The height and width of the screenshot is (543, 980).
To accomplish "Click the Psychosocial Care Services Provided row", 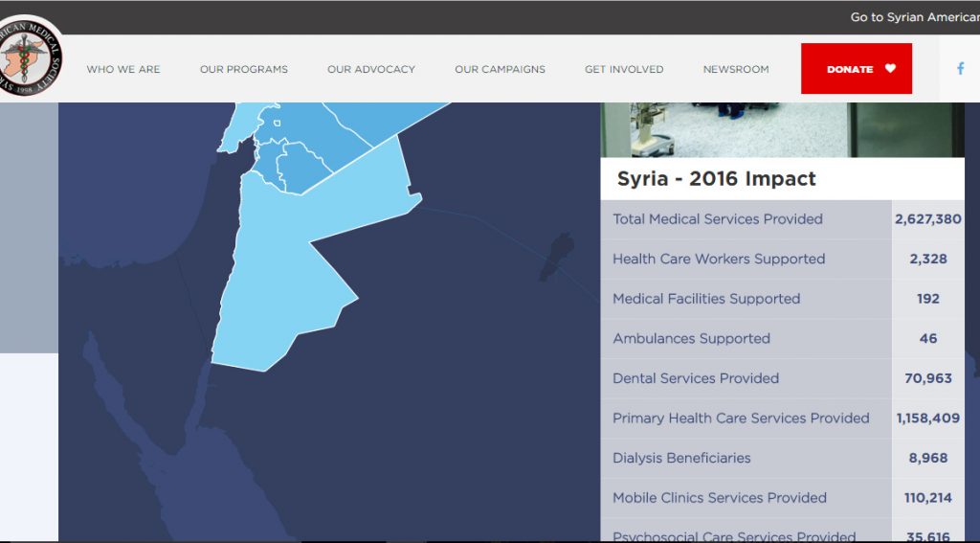I will (783, 531).
